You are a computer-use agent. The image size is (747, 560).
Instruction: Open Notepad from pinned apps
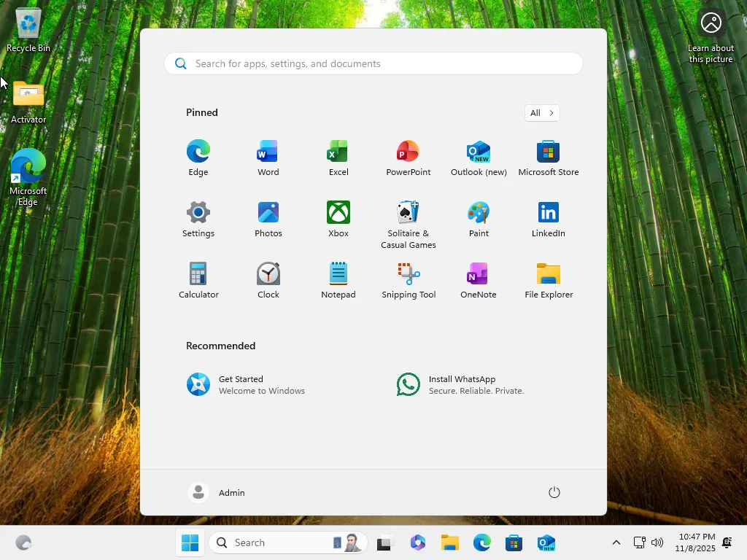338,281
